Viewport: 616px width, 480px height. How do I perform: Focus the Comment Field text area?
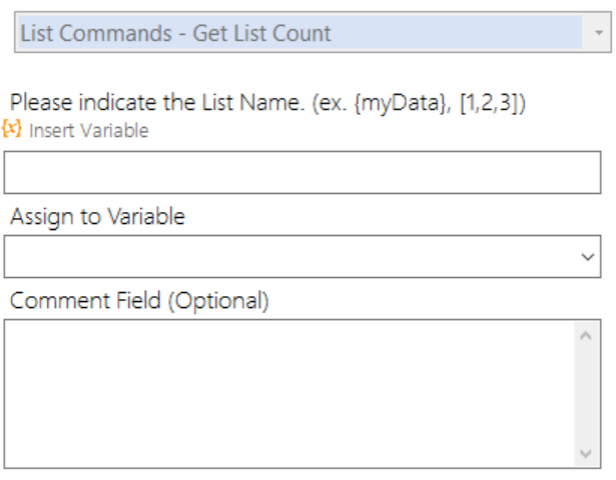tap(290, 394)
